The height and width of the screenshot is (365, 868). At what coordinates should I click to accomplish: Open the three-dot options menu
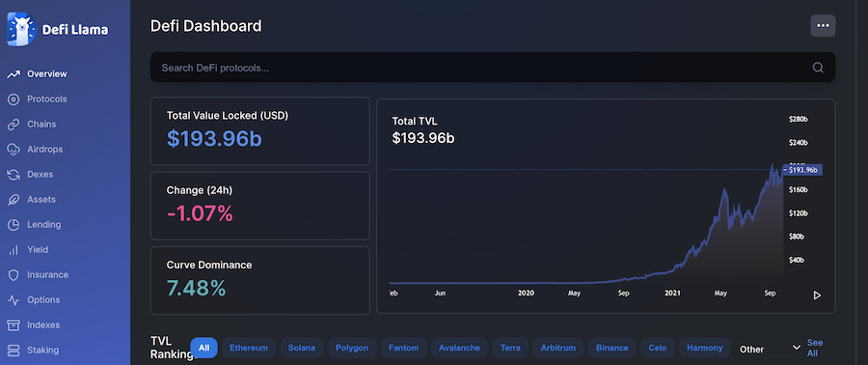(x=824, y=25)
